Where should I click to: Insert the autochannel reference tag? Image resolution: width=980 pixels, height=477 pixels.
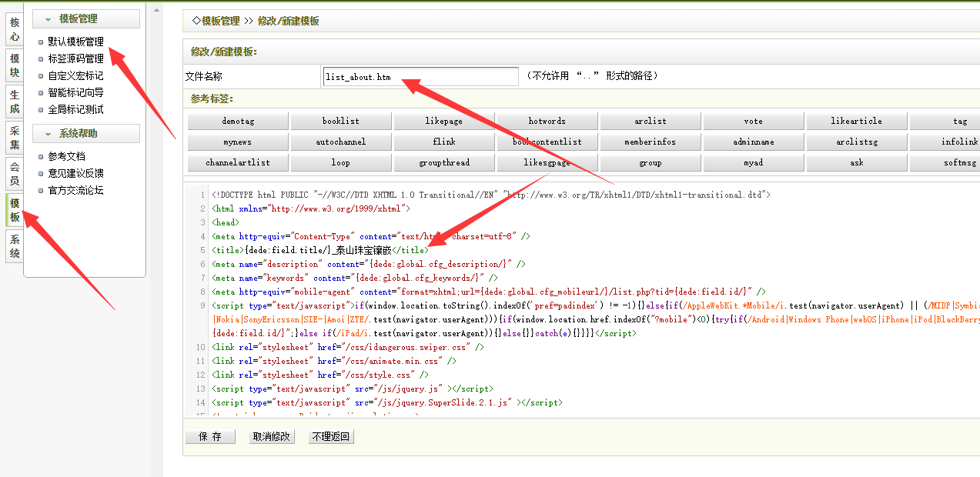pos(341,142)
